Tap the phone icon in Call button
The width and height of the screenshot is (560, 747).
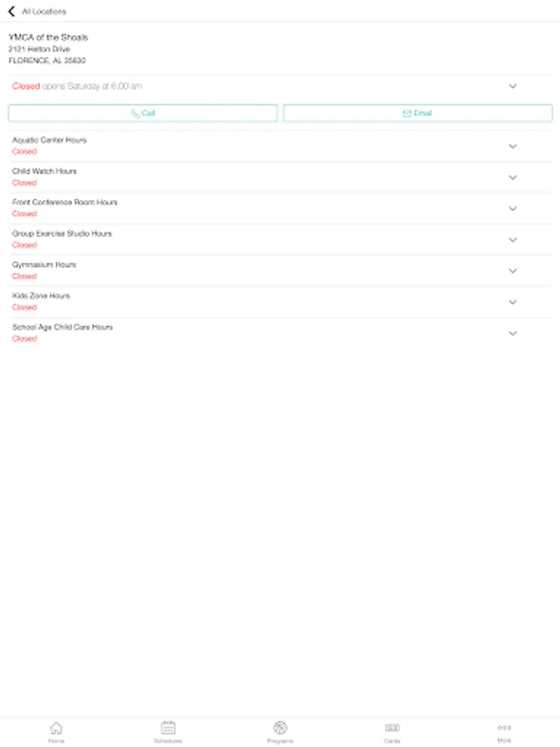tap(135, 114)
